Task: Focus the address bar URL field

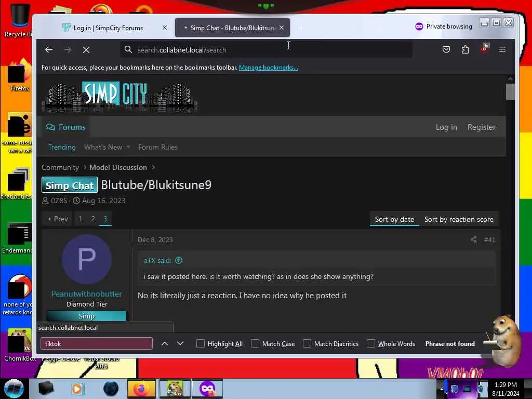Action: click(x=267, y=50)
